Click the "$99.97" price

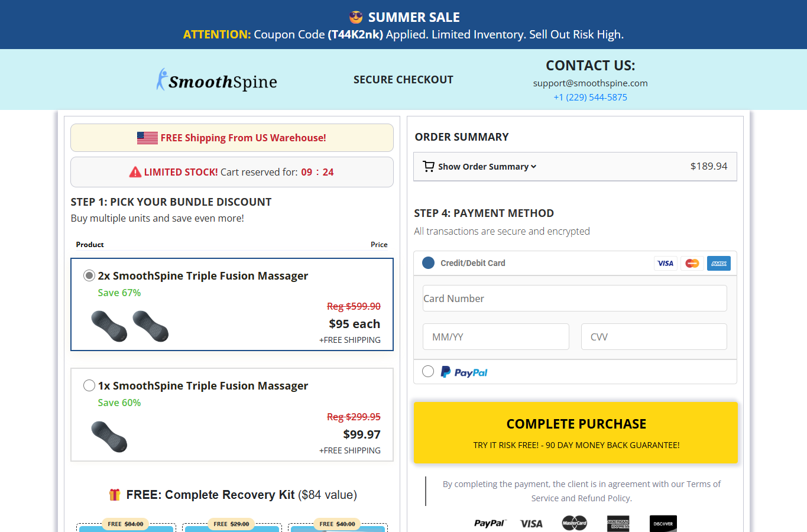pos(362,434)
